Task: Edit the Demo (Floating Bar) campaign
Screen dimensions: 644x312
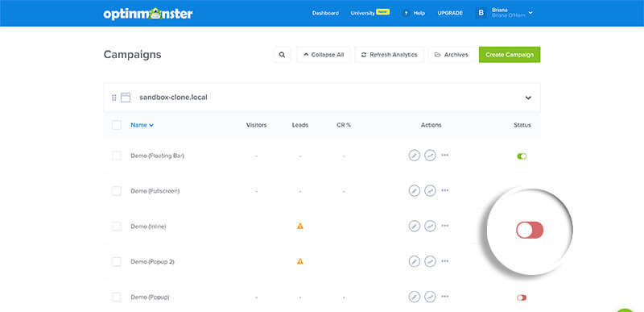Action: coord(415,156)
